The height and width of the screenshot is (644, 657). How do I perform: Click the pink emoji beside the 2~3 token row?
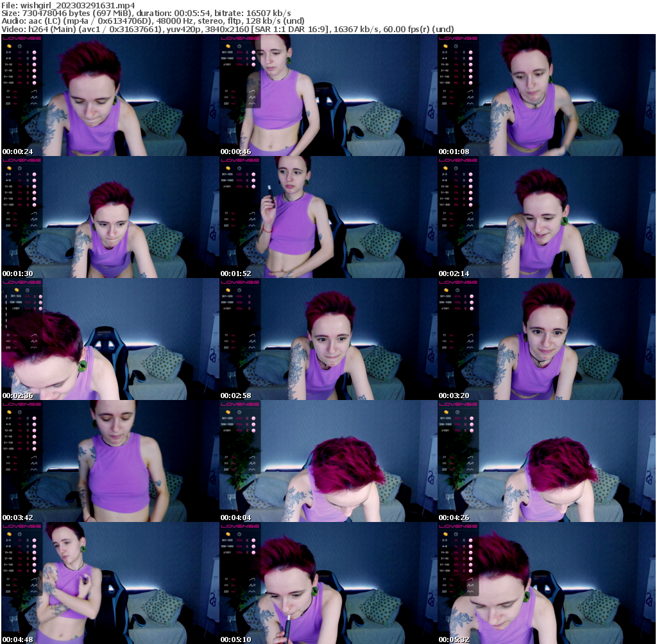pyautogui.click(x=34, y=53)
